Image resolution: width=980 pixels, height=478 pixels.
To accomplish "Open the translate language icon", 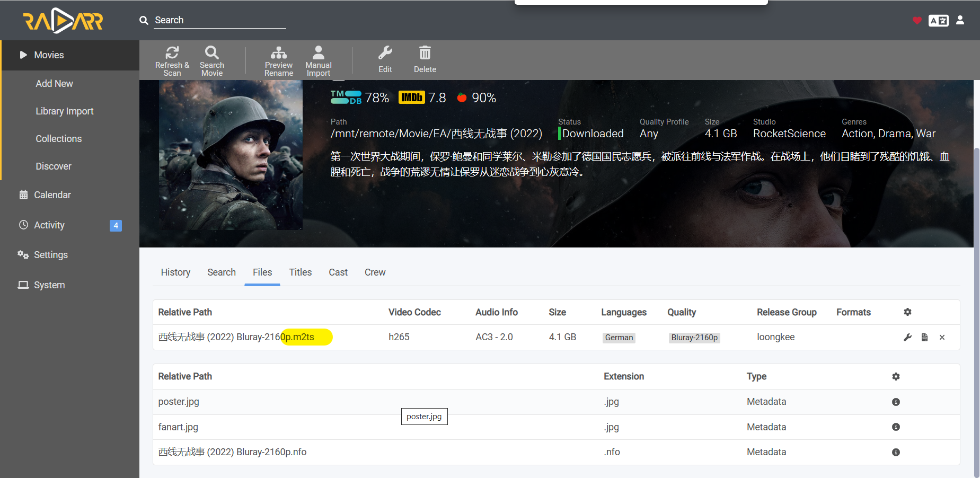I will pos(938,20).
